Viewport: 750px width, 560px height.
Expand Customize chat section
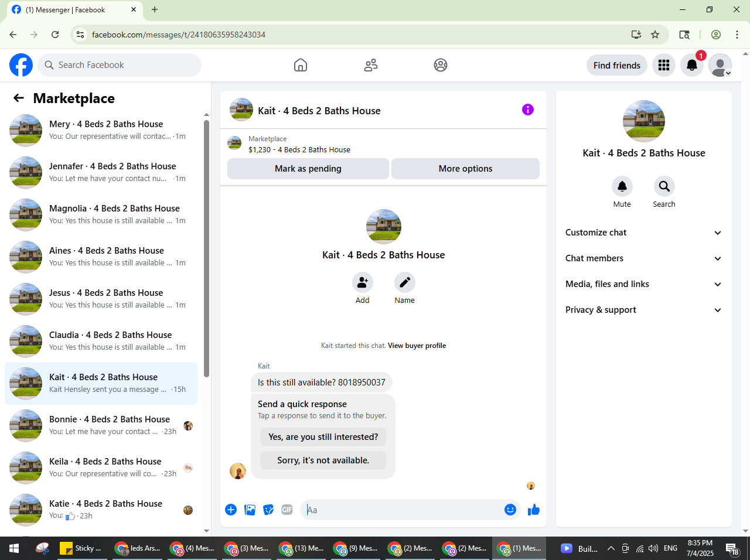[x=643, y=233]
